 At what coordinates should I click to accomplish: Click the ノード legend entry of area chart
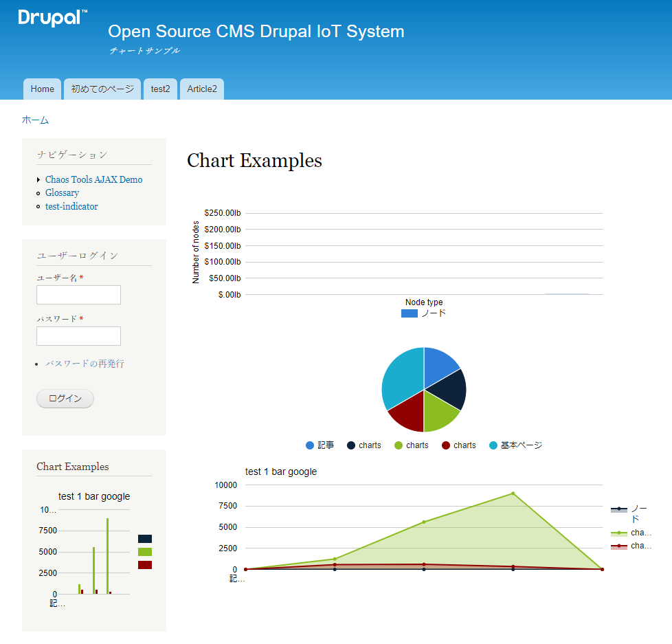click(629, 514)
